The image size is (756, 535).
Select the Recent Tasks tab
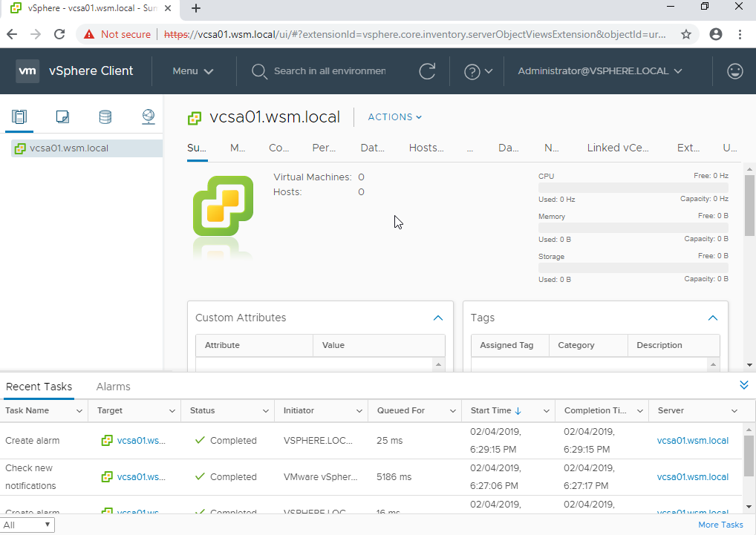[x=39, y=387]
